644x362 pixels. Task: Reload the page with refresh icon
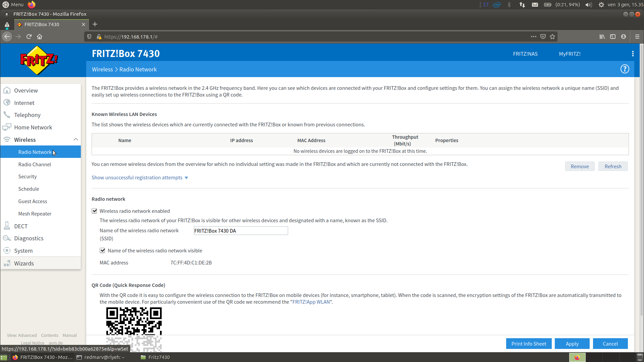29,37
